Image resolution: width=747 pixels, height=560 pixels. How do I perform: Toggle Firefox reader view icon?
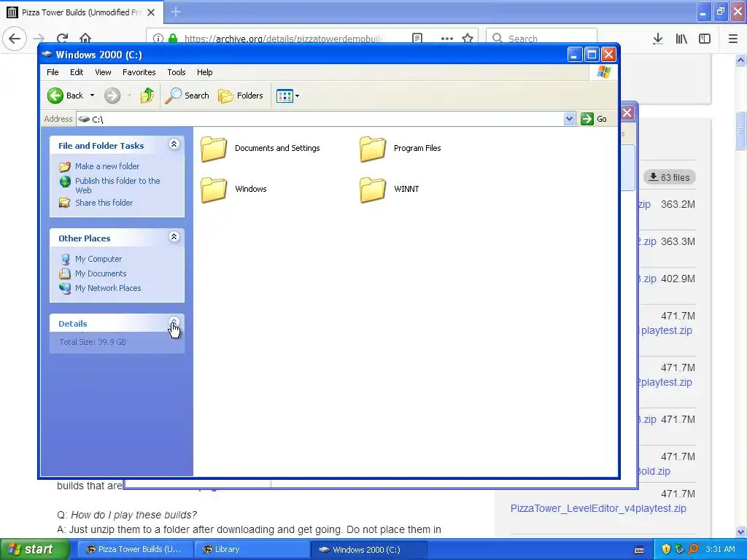click(x=417, y=38)
